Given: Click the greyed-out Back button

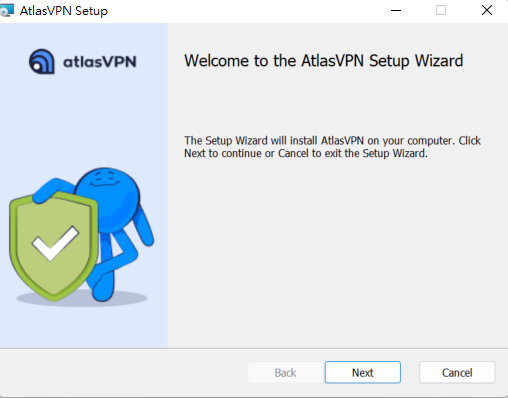Looking at the screenshot, I should click(285, 372).
